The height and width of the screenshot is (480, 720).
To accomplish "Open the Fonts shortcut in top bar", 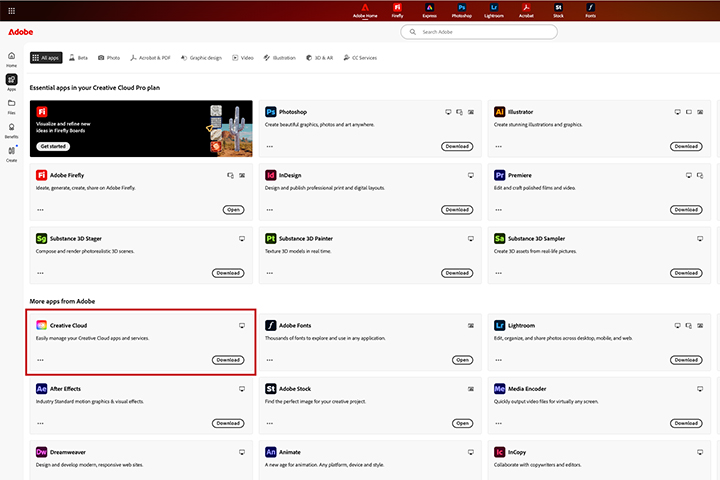I will [591, 10].
